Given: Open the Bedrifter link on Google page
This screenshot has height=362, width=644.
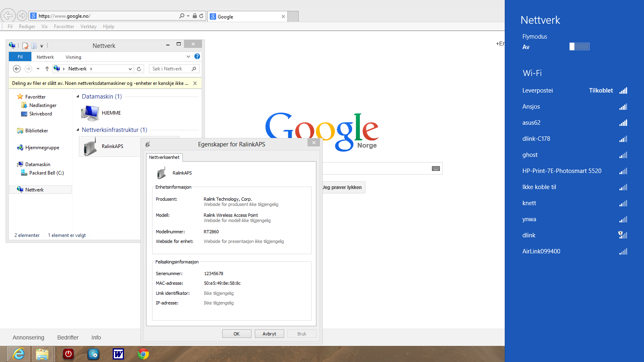Looking at the screenshot, I should click(x=68, y=337).
